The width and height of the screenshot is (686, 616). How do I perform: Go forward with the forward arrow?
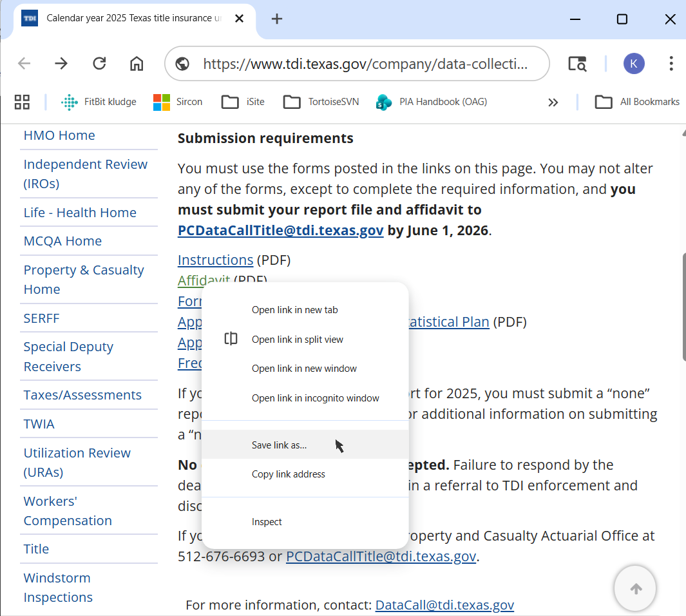[x=61, y=63]
